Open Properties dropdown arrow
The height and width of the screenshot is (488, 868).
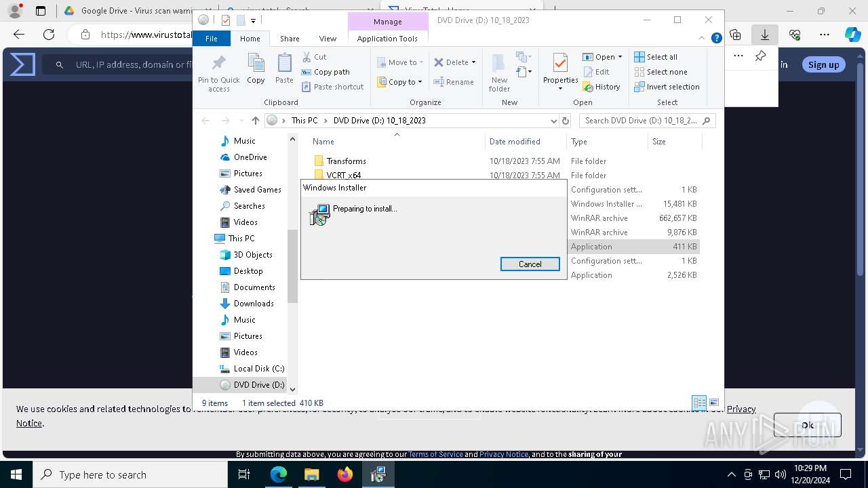coord(560,89)
